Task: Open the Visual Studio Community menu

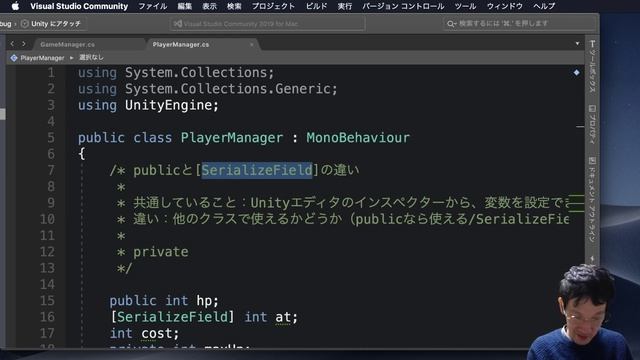Action: tap(79, 6)
